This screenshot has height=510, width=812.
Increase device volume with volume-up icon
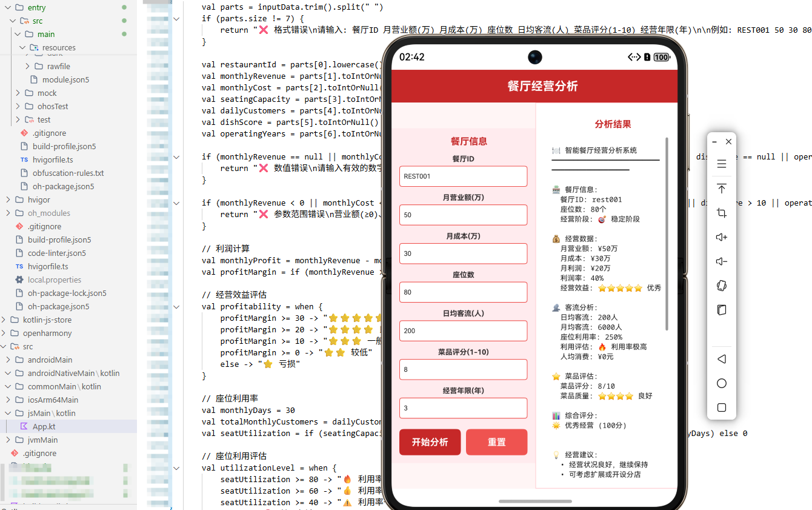[721, 237]
